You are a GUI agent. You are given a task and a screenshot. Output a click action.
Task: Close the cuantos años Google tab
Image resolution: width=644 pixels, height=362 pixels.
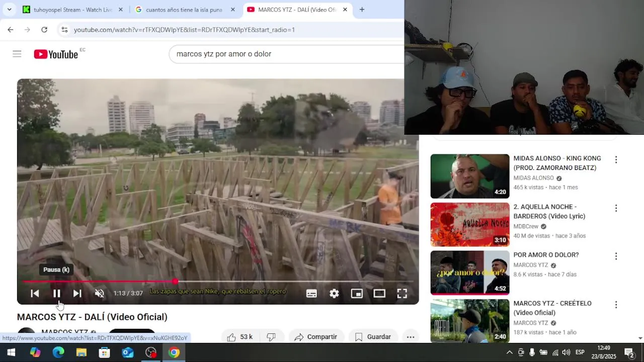pyautogui.click(x=232, y=10)
